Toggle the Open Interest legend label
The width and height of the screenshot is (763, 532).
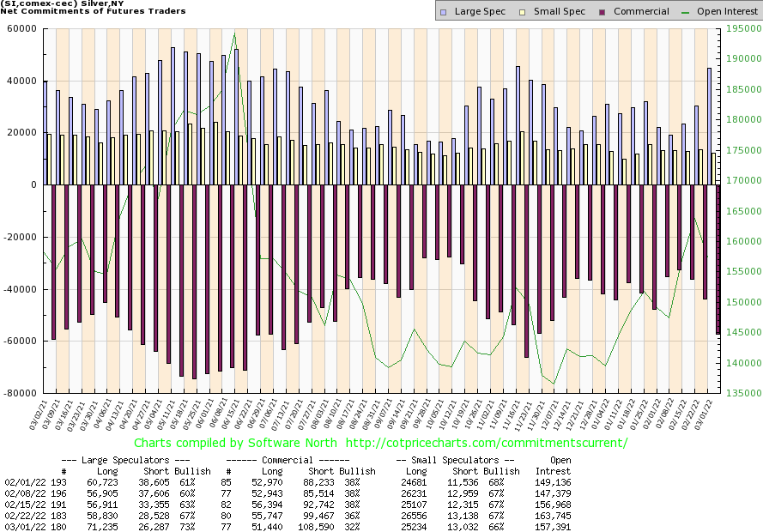click(728, 11)
